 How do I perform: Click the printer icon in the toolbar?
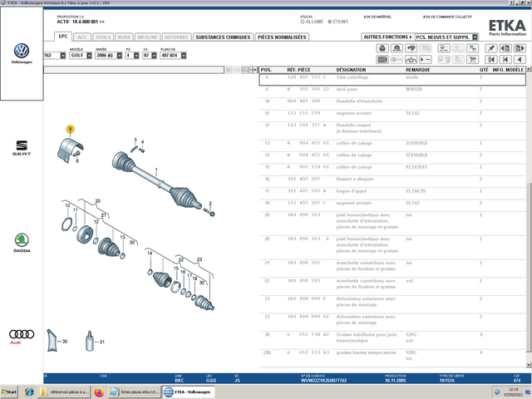point(382,48)
